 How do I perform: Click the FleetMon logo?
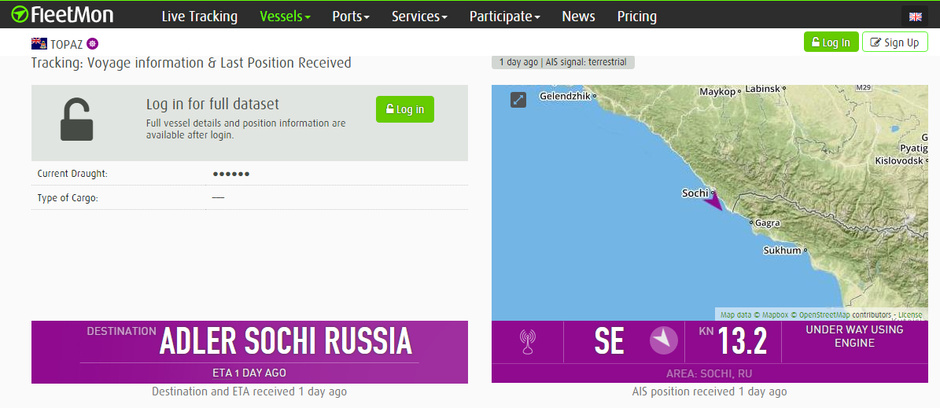tap(62, 14)
